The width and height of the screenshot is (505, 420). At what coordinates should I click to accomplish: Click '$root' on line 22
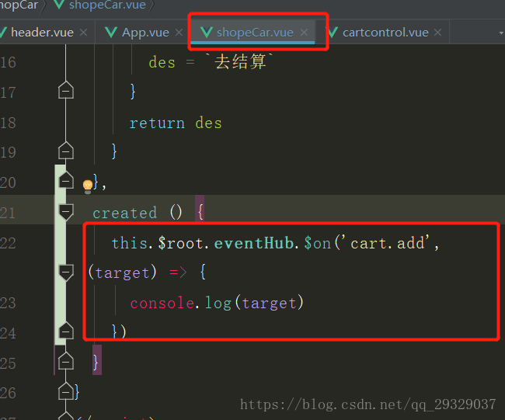coord(181,243)
